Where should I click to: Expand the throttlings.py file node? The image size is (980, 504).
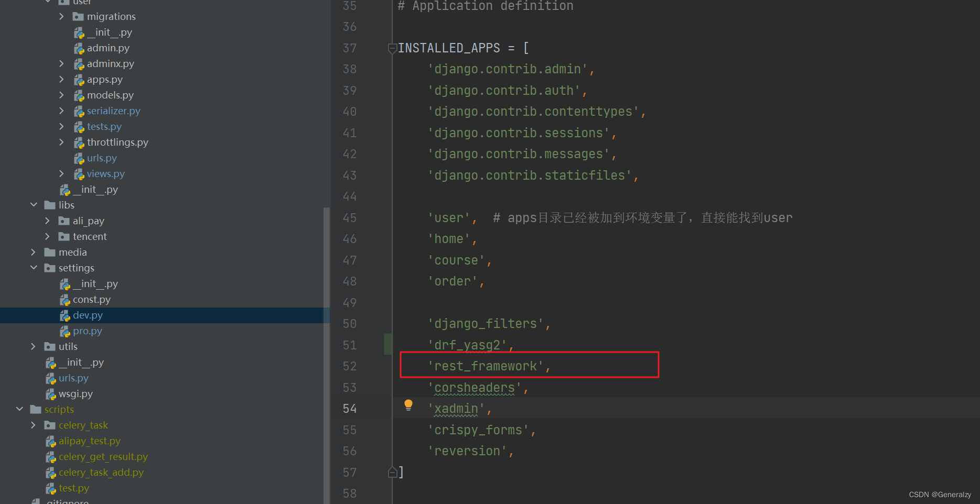61,143
